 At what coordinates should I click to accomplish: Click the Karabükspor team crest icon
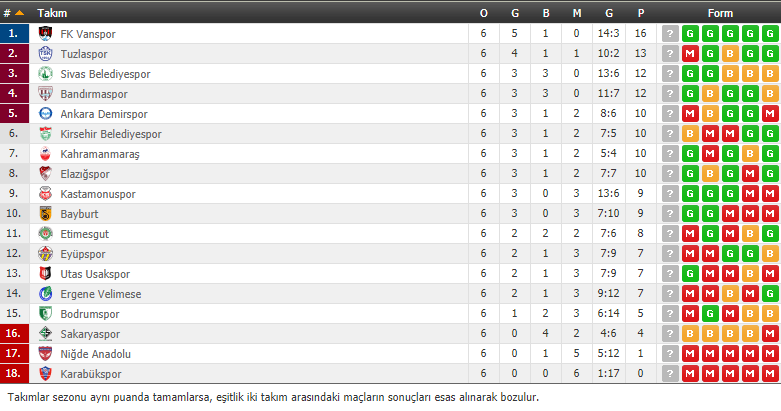45,373
